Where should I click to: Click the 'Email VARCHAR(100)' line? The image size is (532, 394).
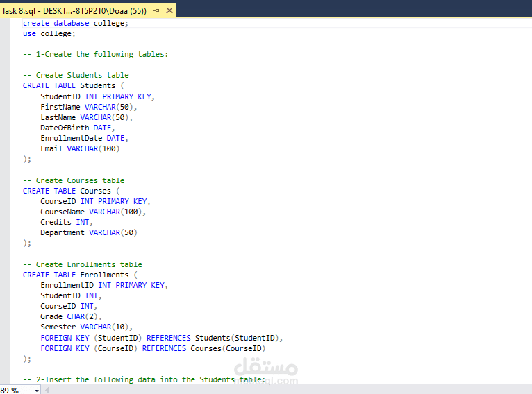(80, 148)
